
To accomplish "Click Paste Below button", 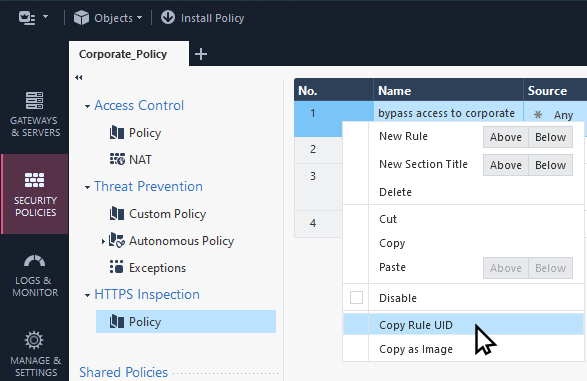I will click(550, 268).
